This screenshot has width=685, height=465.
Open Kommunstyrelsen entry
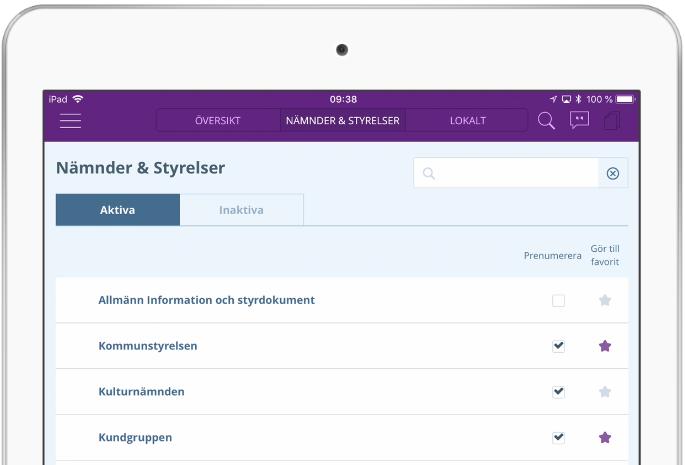coord(148,346)
